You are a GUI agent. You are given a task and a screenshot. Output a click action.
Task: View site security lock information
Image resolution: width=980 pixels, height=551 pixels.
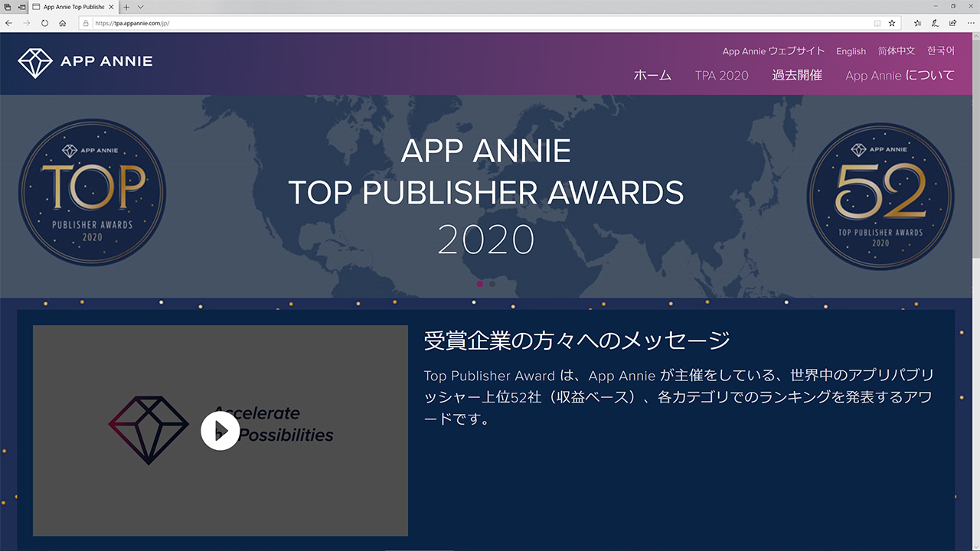[86, 23]
